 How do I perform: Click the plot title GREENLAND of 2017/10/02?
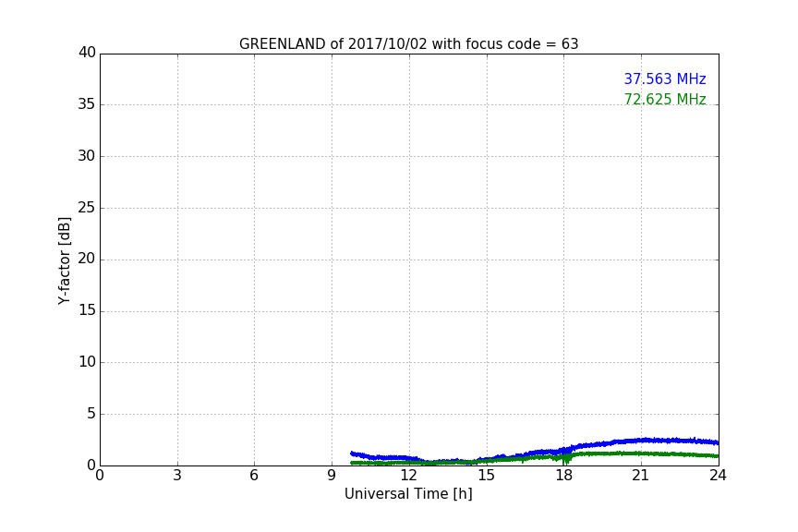point(408,44)
